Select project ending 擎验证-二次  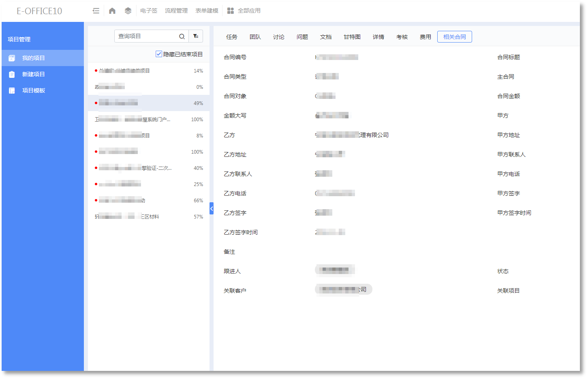point(149,168)
